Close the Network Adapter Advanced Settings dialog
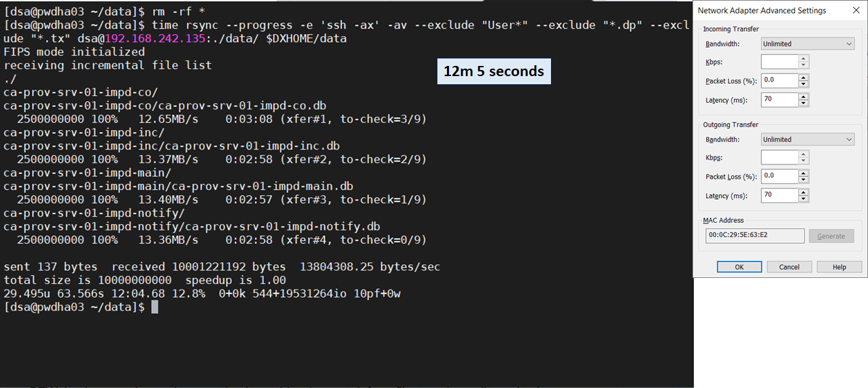Image resolution: width=868 pixels, height=388 pixels. click(x=855, y=10)
